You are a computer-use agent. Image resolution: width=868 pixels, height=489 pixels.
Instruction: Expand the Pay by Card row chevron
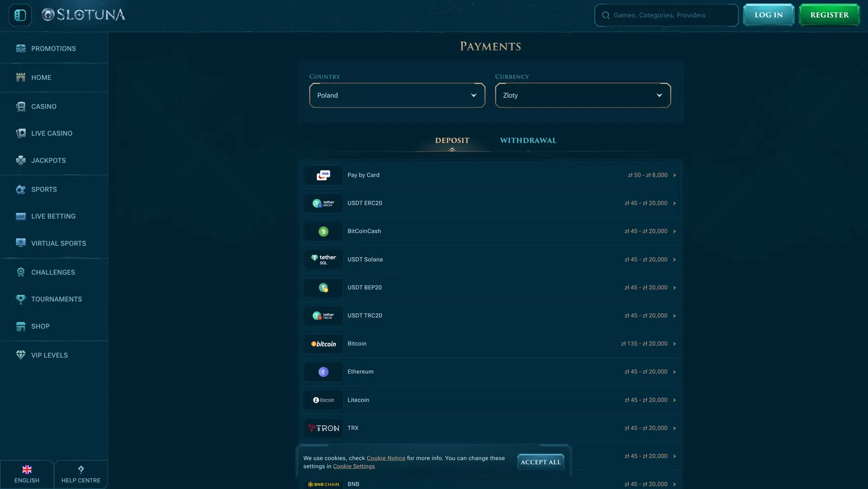tap(674, 175)
